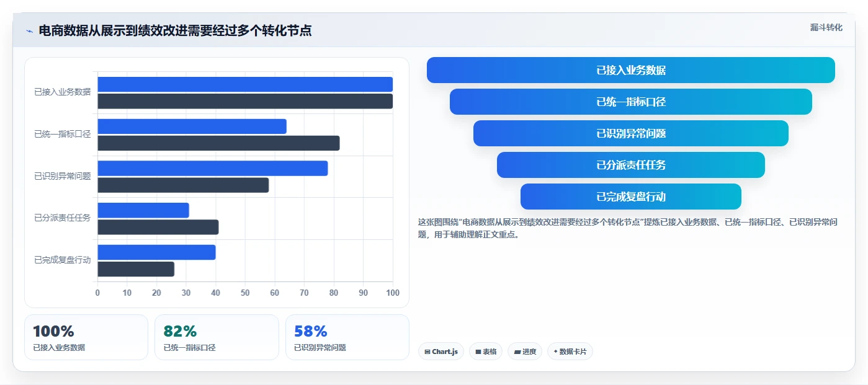
Task: Click the 100% stat card value
Action: coord(53,332)
